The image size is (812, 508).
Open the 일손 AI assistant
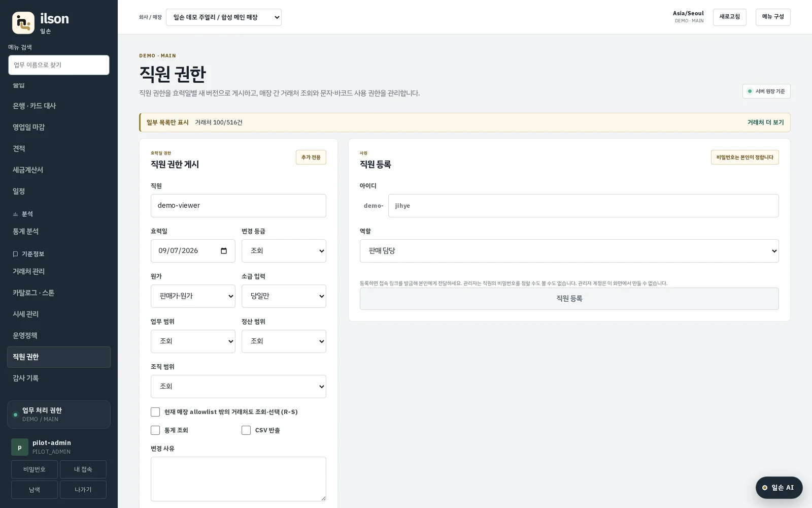point(779,488)
